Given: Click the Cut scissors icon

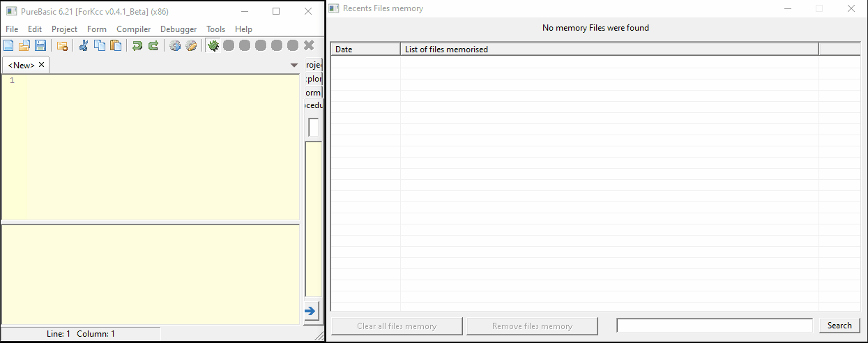Looking at the screenshot, I should [x=84, y=45].
